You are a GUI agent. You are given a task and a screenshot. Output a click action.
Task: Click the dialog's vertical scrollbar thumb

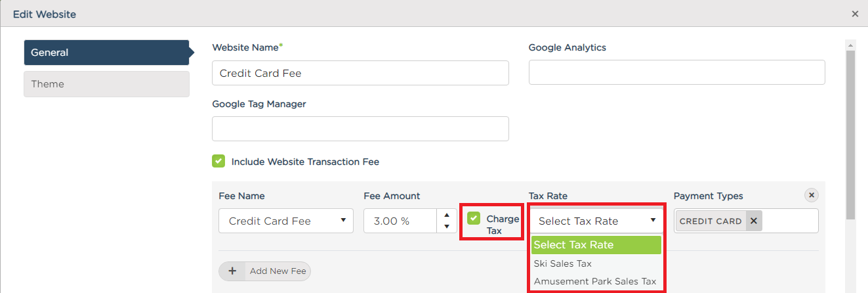(x=851, y=135)
